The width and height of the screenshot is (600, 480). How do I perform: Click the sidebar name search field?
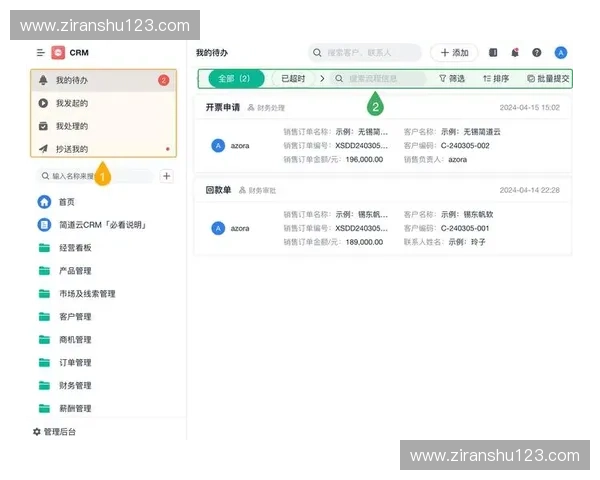point(95,176)
